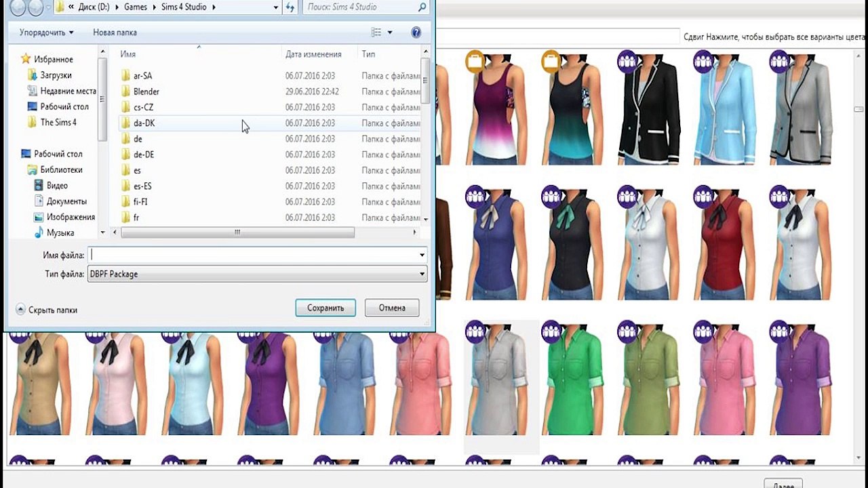
Task: Click the Скрыть папки arrow icon
Action: click(20, 310)
